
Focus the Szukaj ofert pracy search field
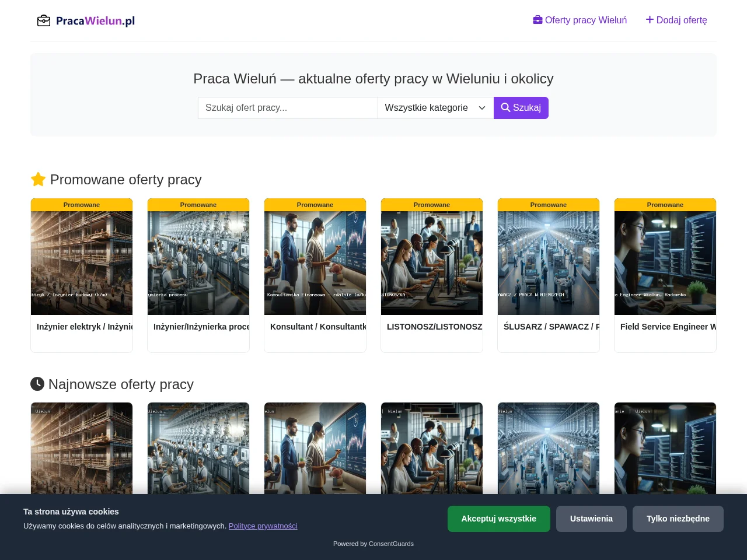pos(288,108)
